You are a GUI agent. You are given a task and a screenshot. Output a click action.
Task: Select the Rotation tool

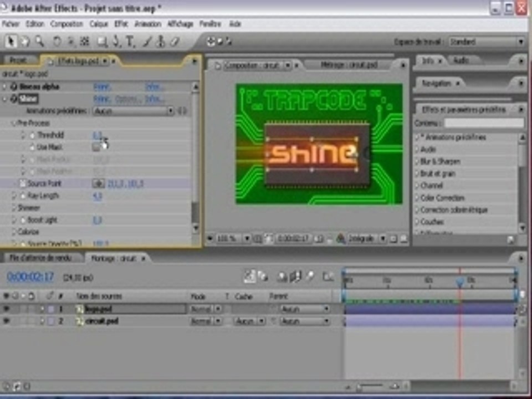coord(57,42)
